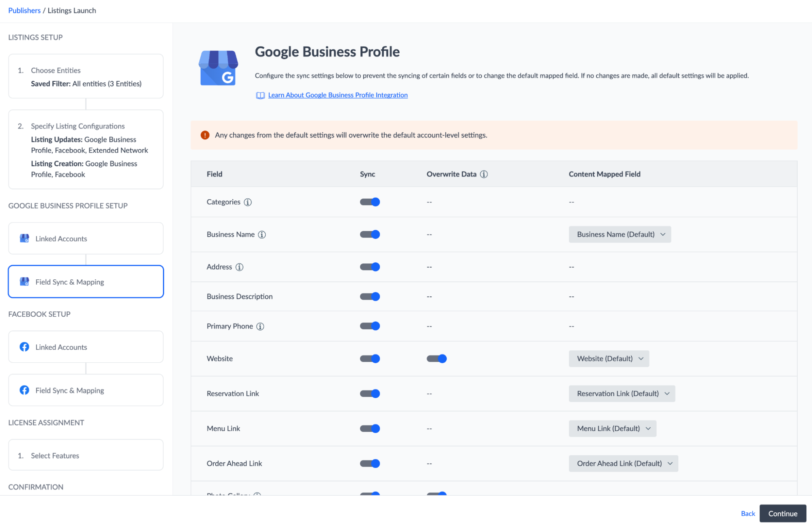This screenshot has height=531, width=812.
Task: Toggle the Website sync switch
Action: pos(370,359)
